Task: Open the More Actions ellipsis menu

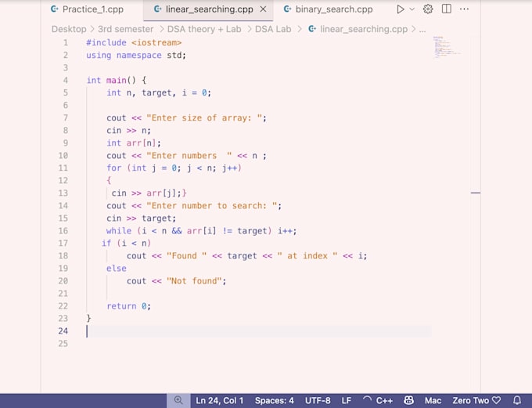Action: coord(464,9)
